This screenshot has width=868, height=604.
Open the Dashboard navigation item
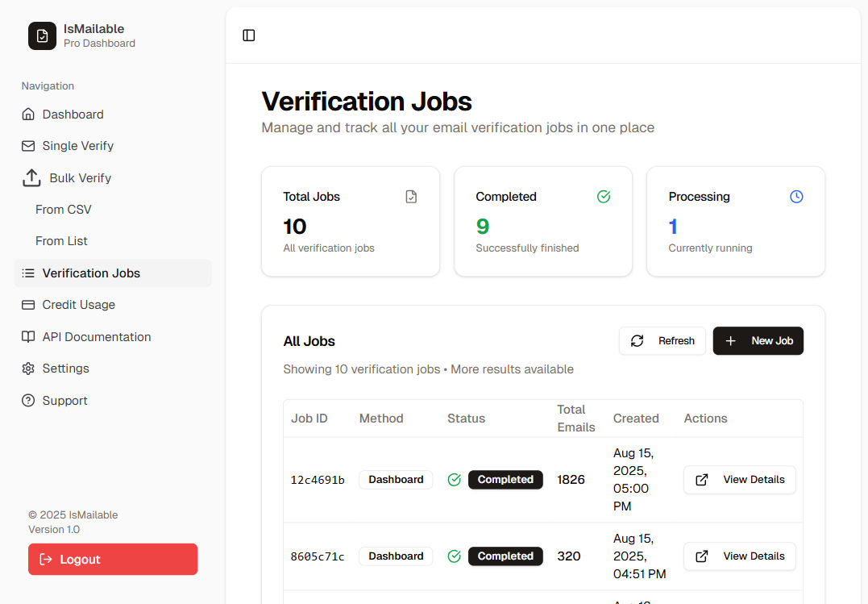pos(73,115)
